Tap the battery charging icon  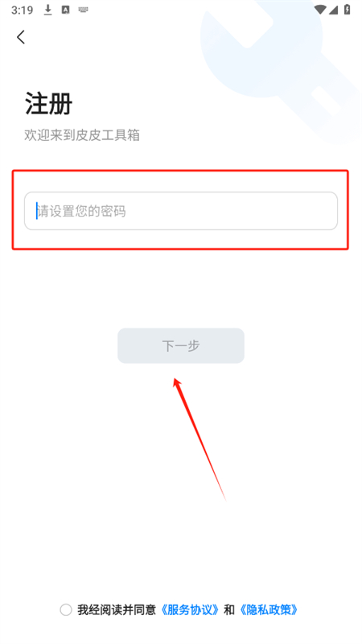coord(348,10)
